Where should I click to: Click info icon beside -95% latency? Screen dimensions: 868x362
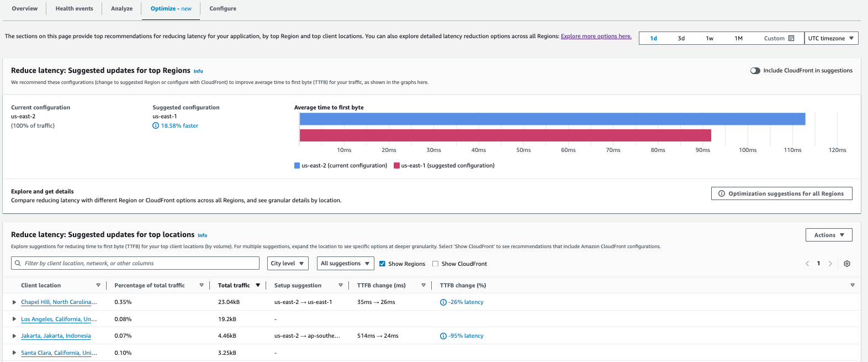coord(443,336)
